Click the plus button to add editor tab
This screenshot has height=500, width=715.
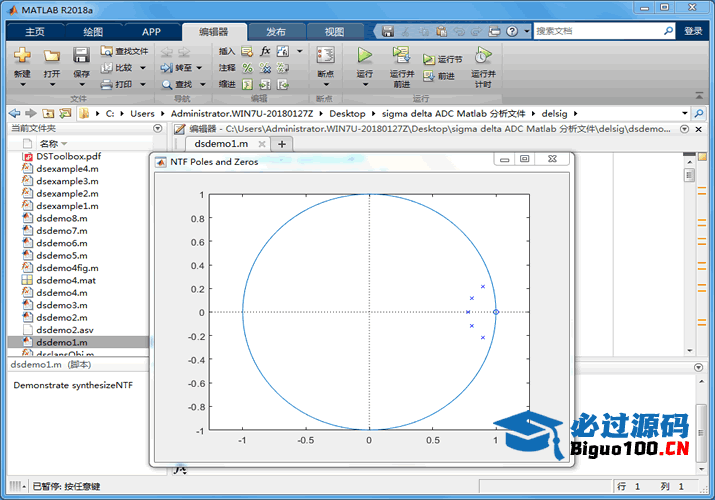coord(282,144)
